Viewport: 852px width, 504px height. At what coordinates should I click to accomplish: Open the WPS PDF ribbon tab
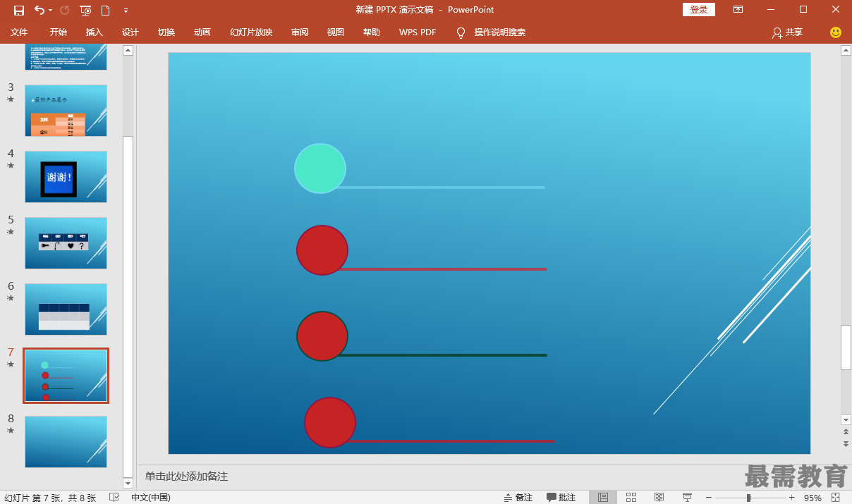point(418,32)
